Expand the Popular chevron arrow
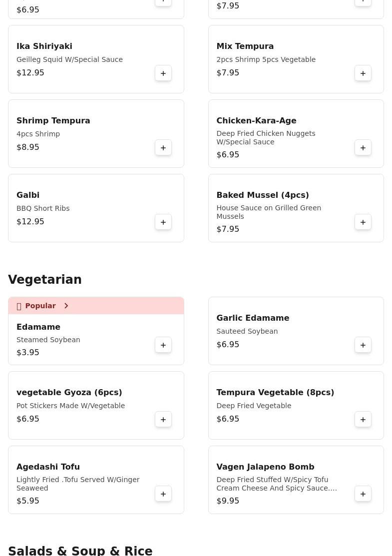The image size is (392, 556). (66, 306)
